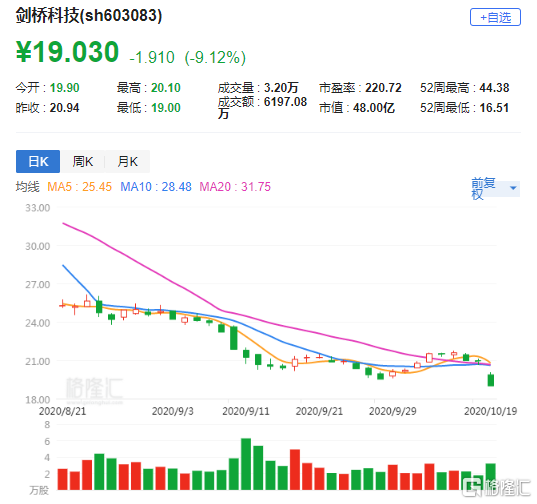Add stock to watchlist with +自选
This screenshot has height=504, width=537.
tap(495, 17)
